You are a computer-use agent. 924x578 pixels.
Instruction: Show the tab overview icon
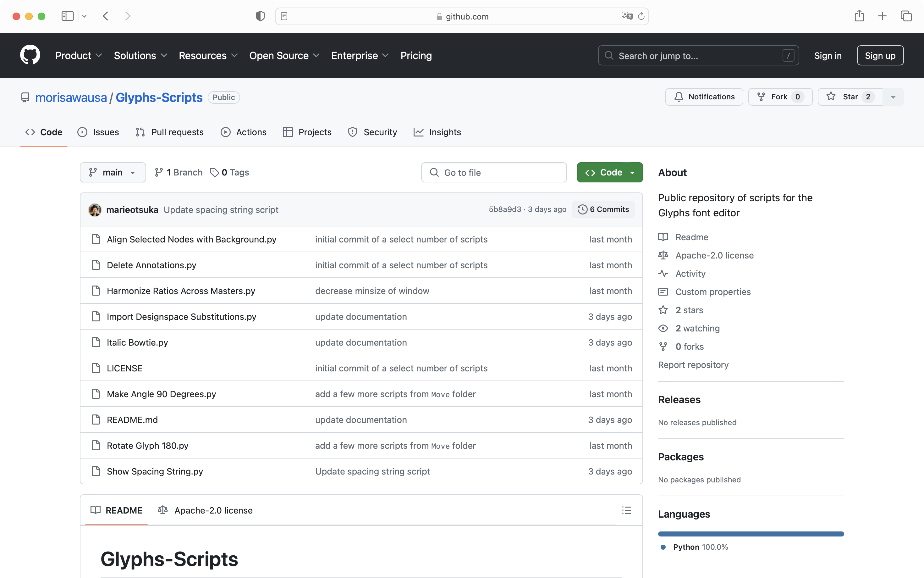pyautogui.click(x=906, y=16)
